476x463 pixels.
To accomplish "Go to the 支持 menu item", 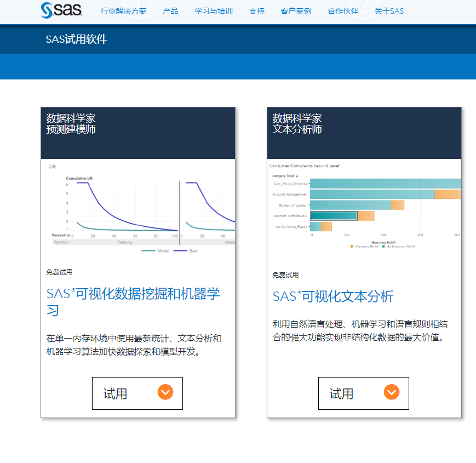I will (x=256, y=11).
